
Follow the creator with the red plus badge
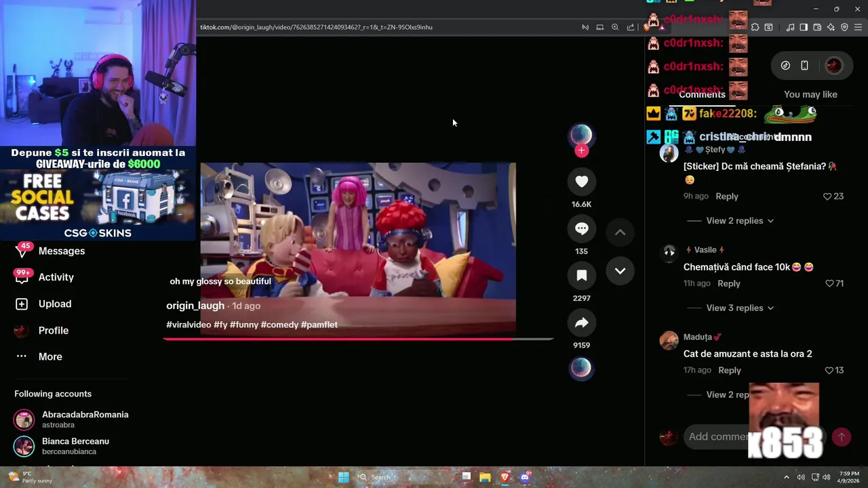pos(581,151)
